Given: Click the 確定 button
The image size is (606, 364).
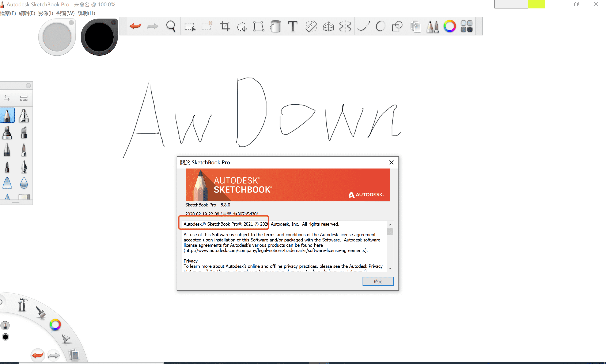Looking at the screenshot, I should (378, 281).
